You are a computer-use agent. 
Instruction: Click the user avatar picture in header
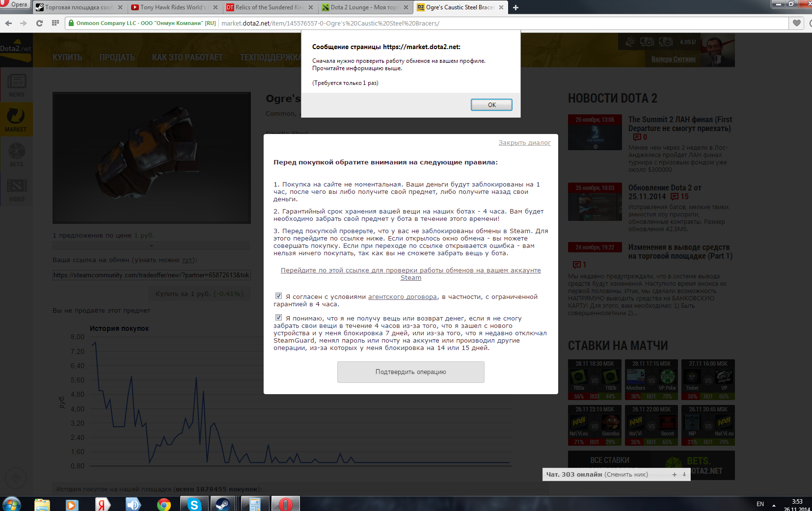point(718,51)
